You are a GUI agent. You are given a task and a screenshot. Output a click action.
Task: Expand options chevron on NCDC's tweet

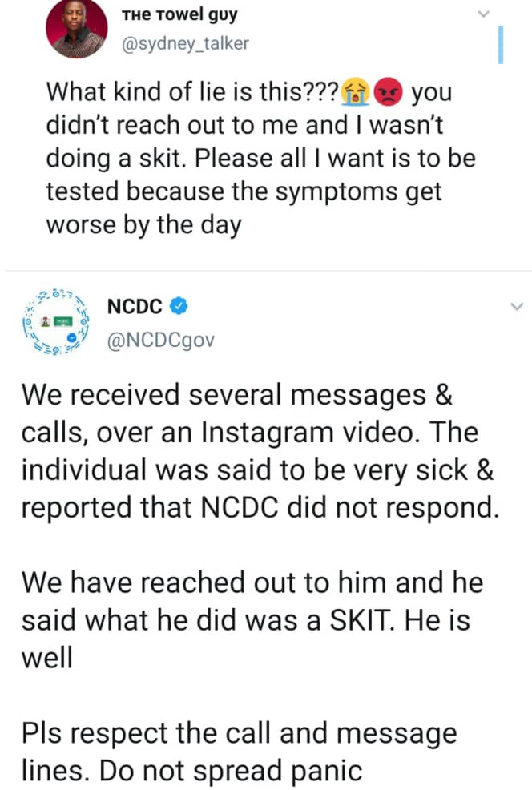tap(517, 306)
